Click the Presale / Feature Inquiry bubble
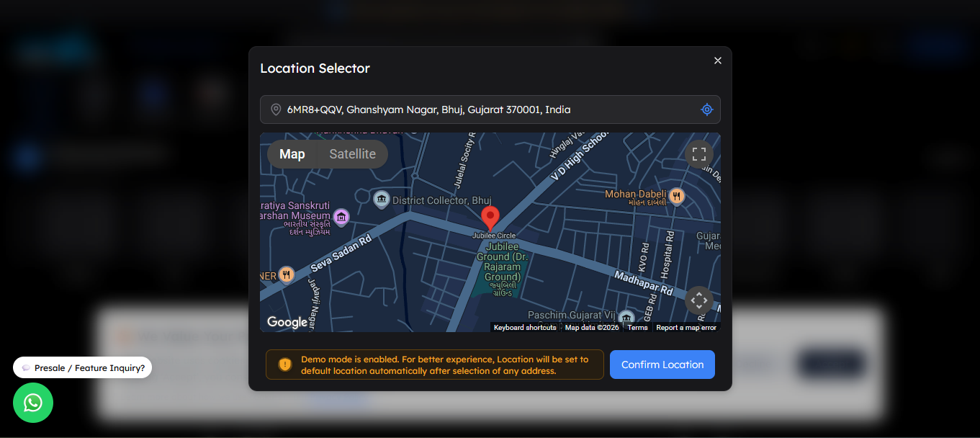Screen dimensions: 980x438 coord(83,367)
